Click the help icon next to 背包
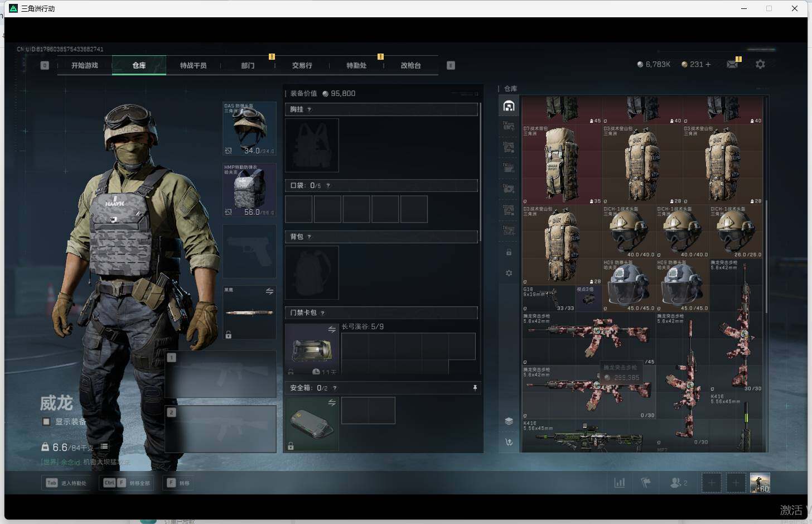812x524 pixels. [309, 237]
